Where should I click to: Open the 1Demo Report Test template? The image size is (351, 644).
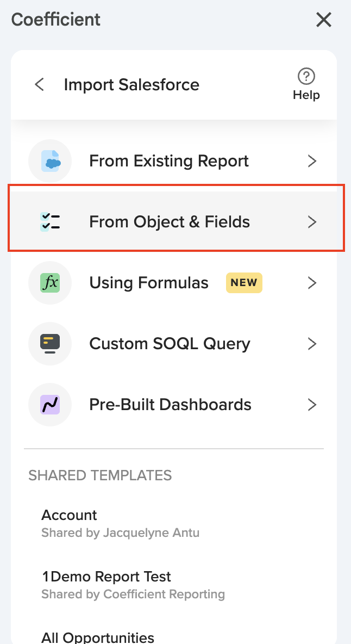pyautogui.click(x=106, y=577)
